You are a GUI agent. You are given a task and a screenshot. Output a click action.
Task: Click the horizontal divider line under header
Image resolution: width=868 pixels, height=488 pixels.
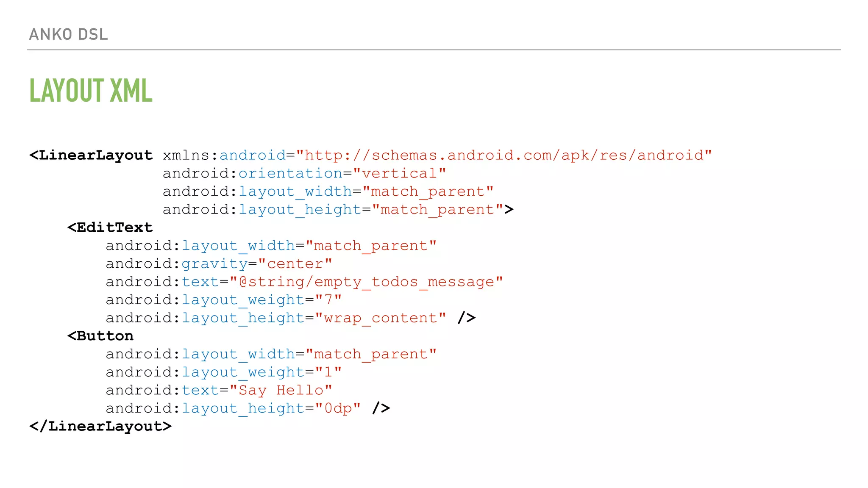[434, 50]
